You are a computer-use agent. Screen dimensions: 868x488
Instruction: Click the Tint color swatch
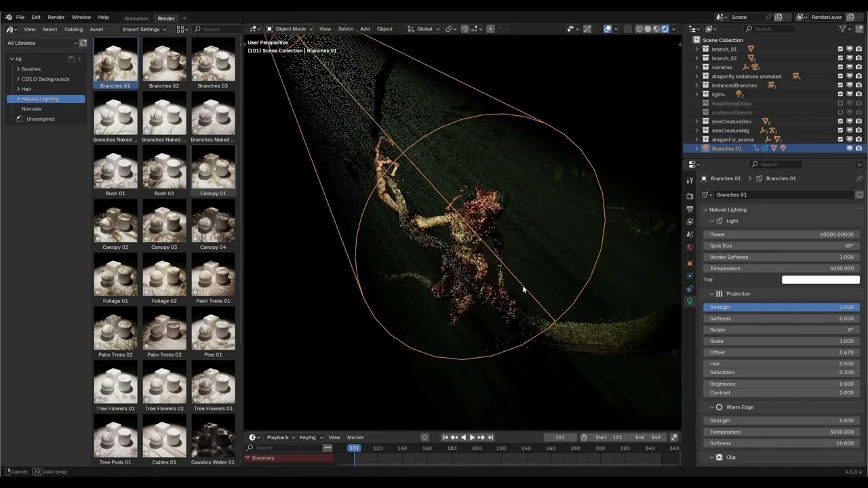coord(821,279)
